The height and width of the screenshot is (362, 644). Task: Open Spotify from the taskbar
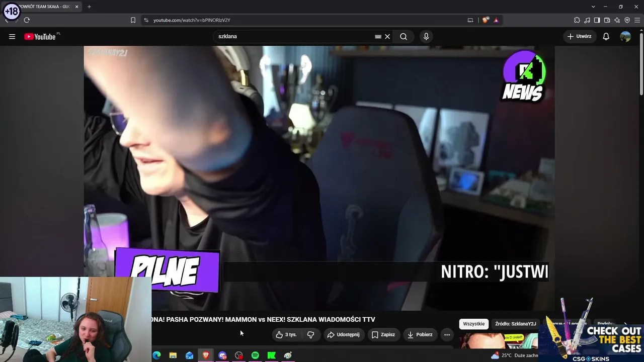[x=255, y=355]
